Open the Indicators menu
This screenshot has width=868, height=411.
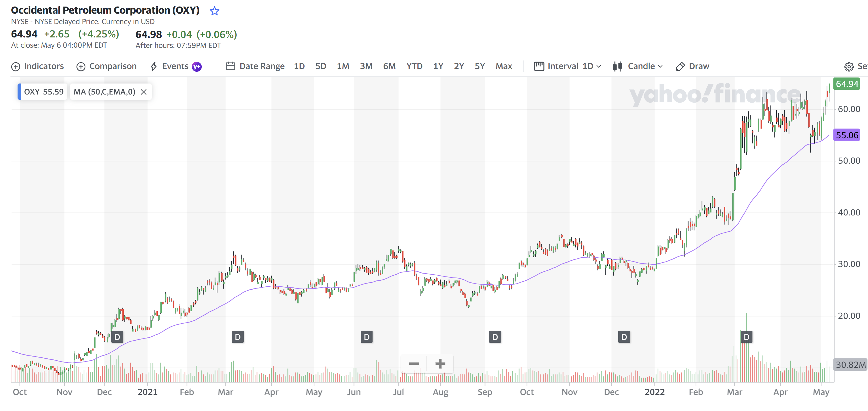[x=37, y=66]
